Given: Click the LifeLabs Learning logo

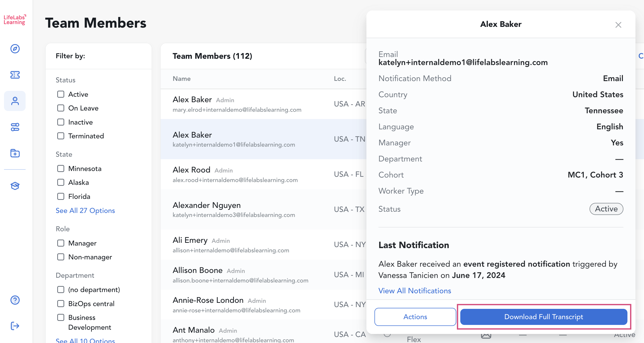Looking at the screenshot, I should click(15, 20).
